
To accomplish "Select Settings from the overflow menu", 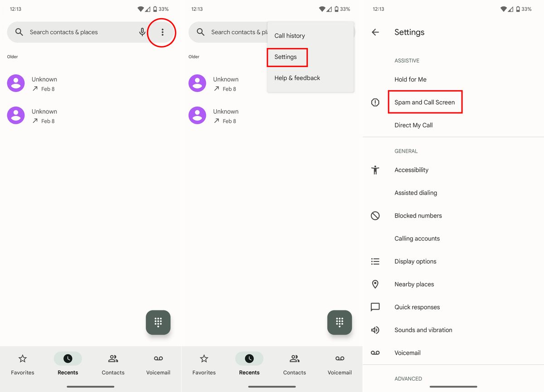I will click(x=285, y=57).
